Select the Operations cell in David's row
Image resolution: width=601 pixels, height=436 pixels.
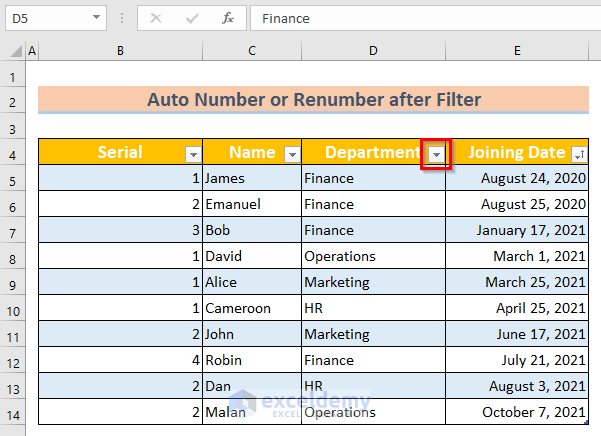point(373,257)
